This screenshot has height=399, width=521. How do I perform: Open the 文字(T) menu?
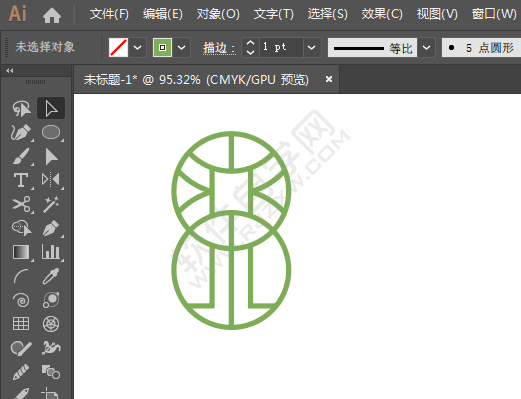pos(273,14)
